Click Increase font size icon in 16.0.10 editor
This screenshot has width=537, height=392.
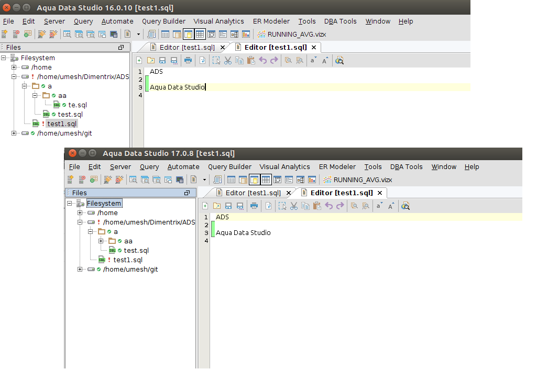point(325,61)
